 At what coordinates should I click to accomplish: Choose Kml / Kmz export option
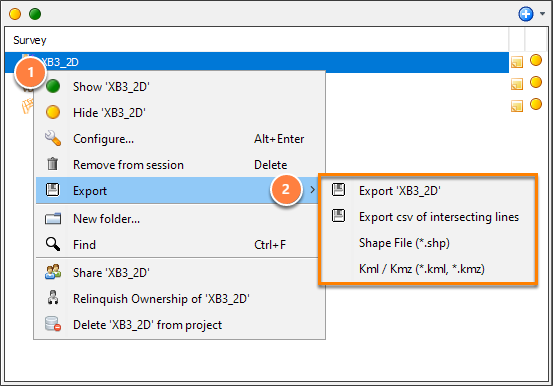(x=428, y=269)
